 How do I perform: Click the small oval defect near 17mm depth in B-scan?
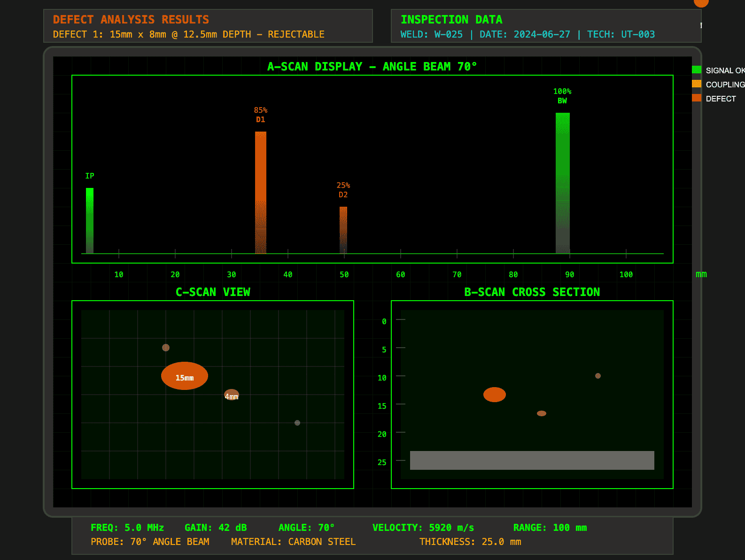[542, 413]
